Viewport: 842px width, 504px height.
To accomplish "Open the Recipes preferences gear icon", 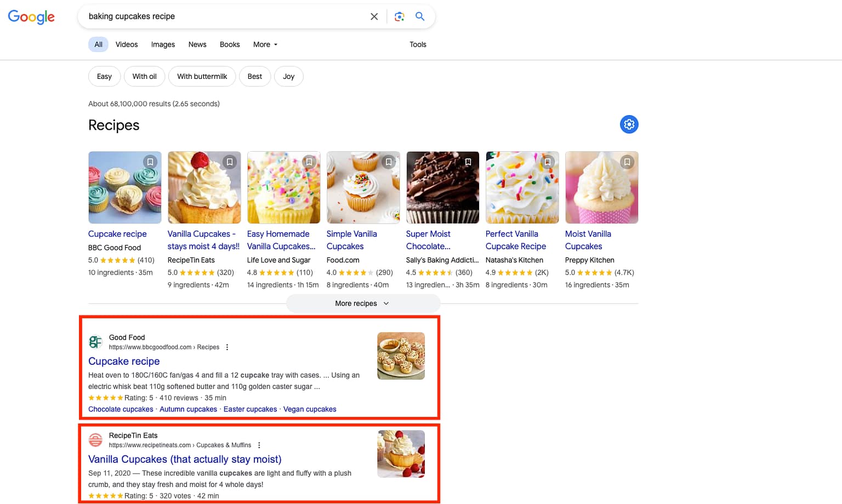I will (629, 124).
